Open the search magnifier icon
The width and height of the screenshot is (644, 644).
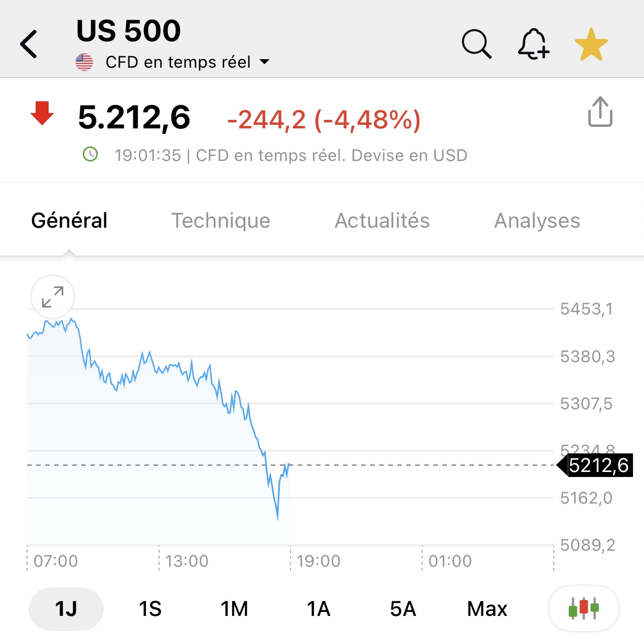pos(476,44)
